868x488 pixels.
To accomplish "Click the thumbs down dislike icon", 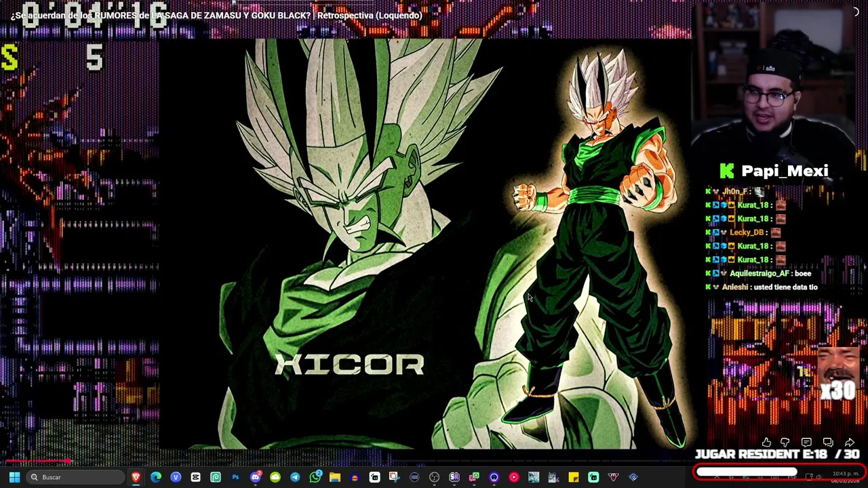I will click(785, 443).
